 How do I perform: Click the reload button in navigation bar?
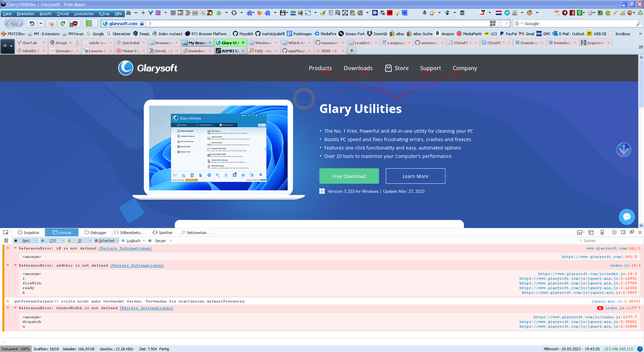coord(62,23)
